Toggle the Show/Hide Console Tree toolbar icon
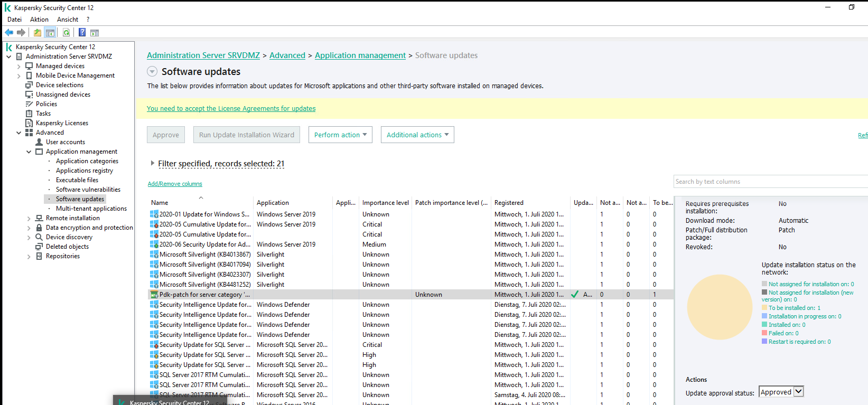This screenshot has height=405, width=868. (50, 33)
